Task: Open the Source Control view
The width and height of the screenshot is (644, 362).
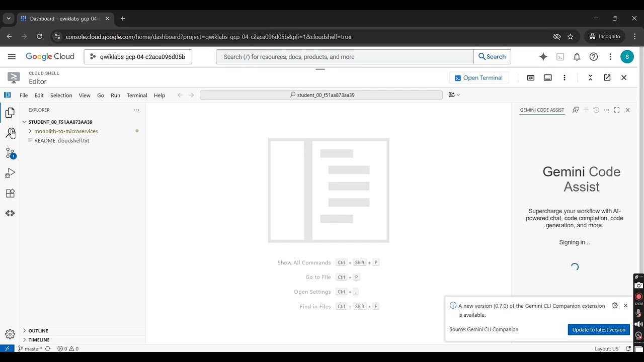Action: pos(10,153)
